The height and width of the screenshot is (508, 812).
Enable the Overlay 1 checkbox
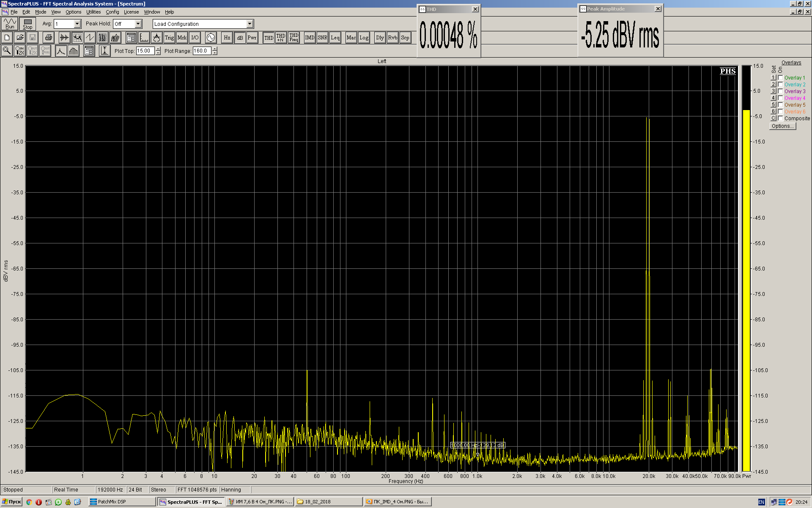(x=781, y=78)
